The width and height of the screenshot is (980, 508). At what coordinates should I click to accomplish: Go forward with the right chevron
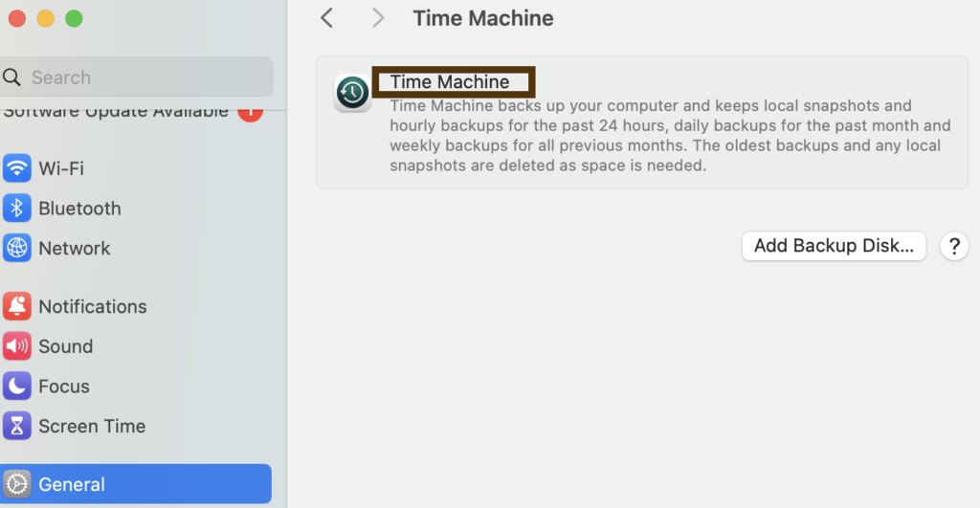tap(377, 18)
